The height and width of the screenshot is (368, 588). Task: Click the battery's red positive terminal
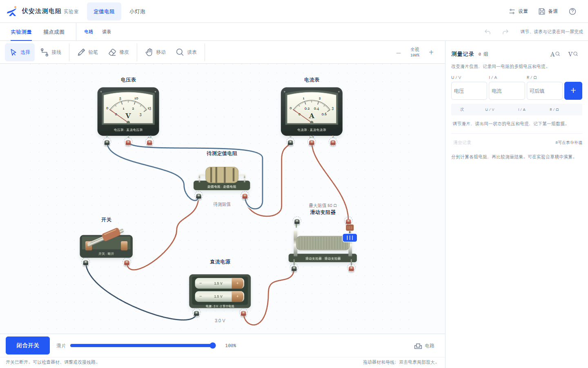[243, 314]
